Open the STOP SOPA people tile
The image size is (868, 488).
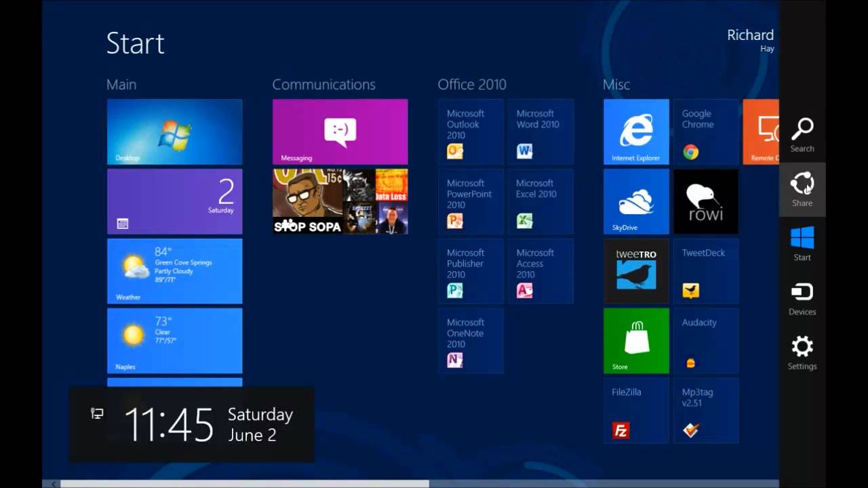point(340,201)
